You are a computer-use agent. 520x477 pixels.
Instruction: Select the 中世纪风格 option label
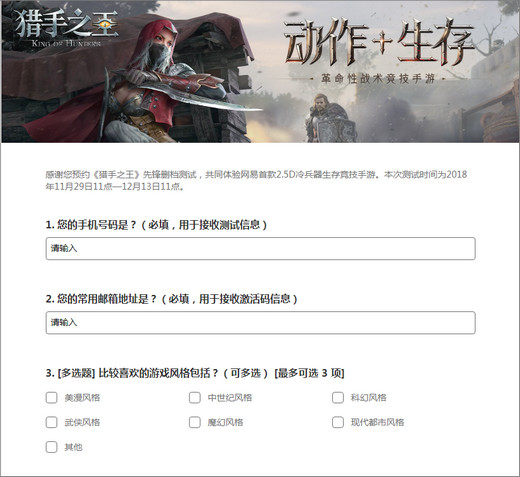230,397
